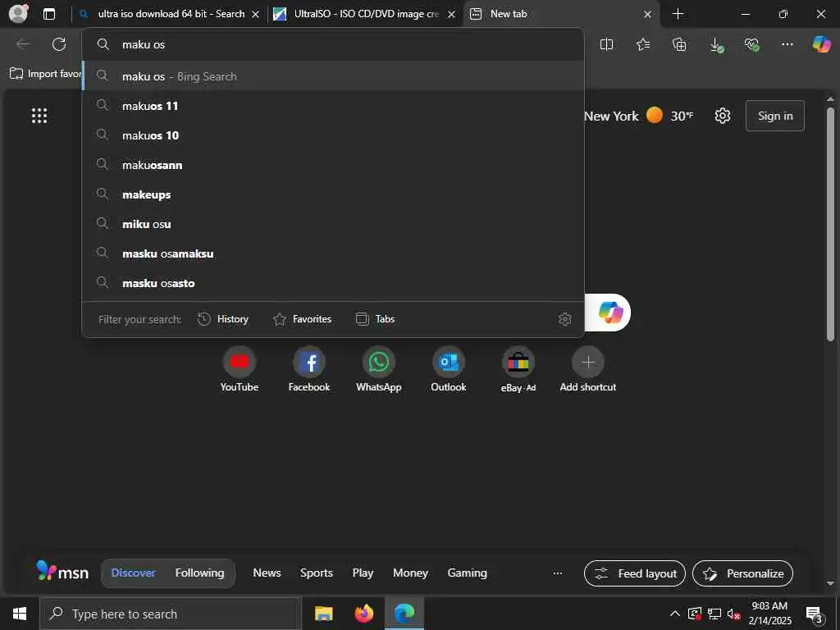Select 'masku osasto' suggestion
840x630 pixels.
333,282
